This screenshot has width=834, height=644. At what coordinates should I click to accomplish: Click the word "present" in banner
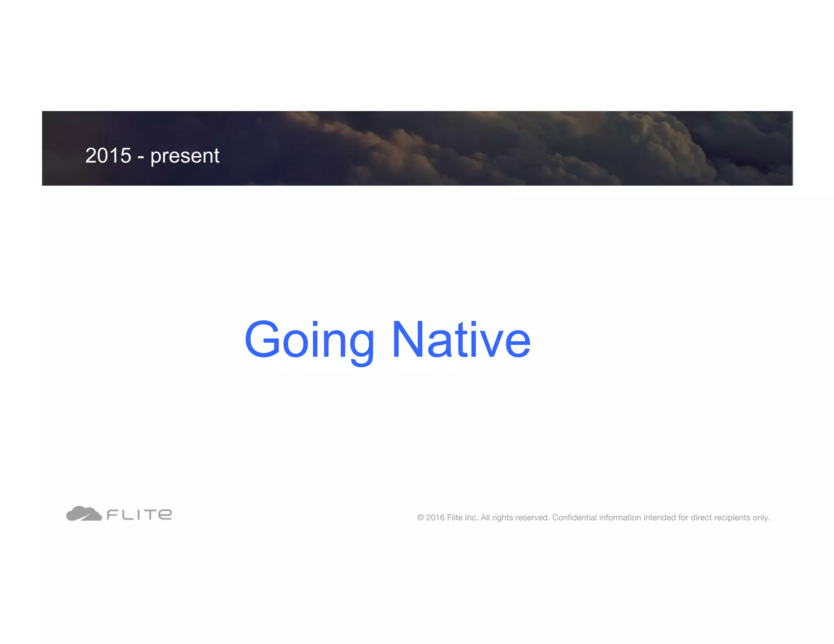click(x=185, y=156)
